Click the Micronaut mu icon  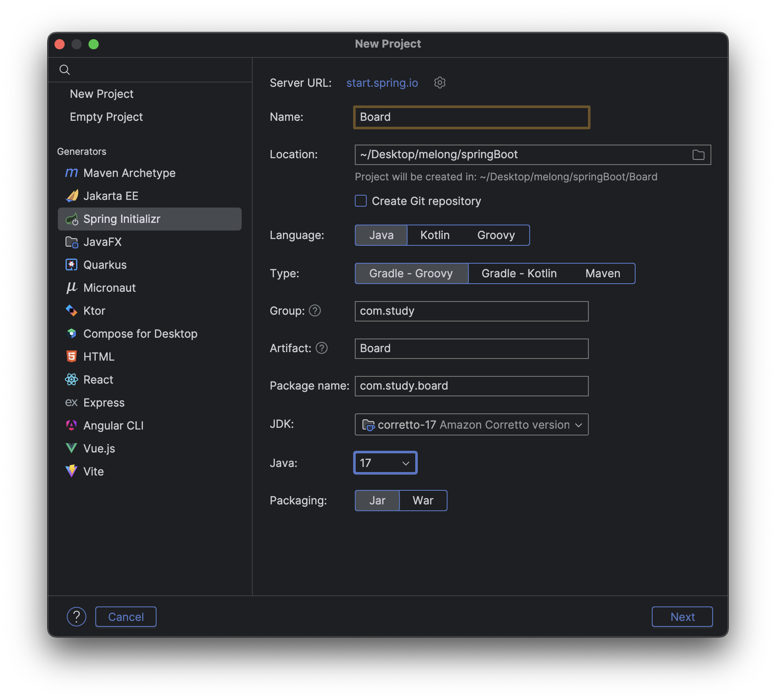pyautogui.click(x=71, y=288)
